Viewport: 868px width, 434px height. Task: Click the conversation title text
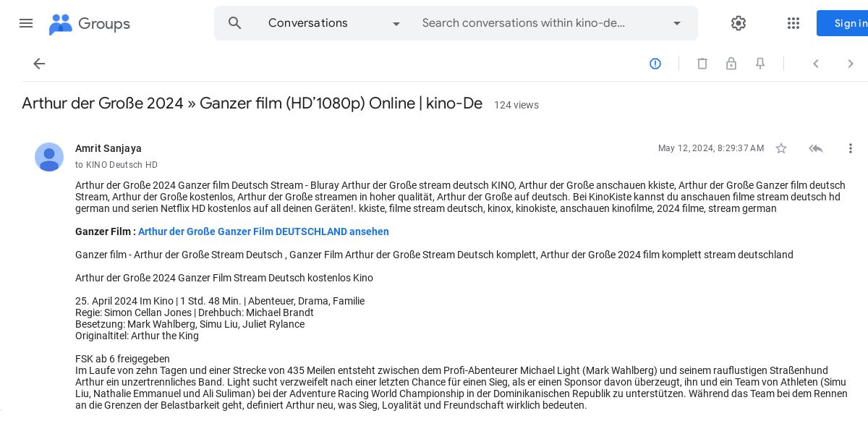coord(252,103)
